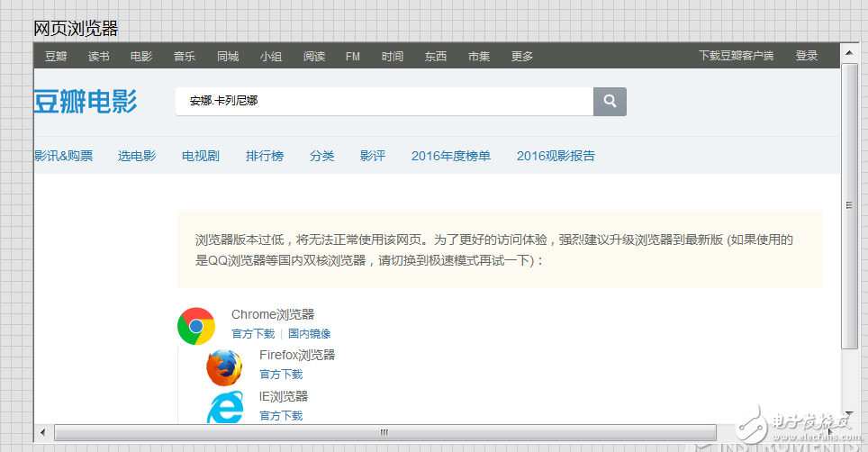Open 电影 in top navigation bar
This screenshot has width=868, height=452.
click(x=141, y=56)
